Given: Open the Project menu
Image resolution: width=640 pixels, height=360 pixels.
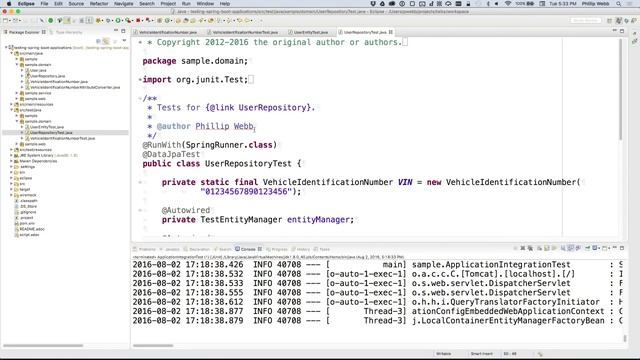Looking at the screenshot, I should [x=168, y=4].
